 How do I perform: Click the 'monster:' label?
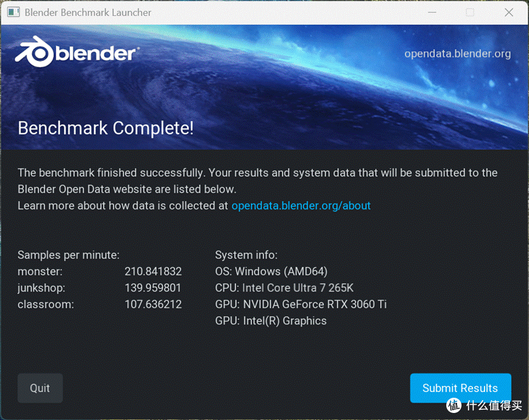click(40, 271)
